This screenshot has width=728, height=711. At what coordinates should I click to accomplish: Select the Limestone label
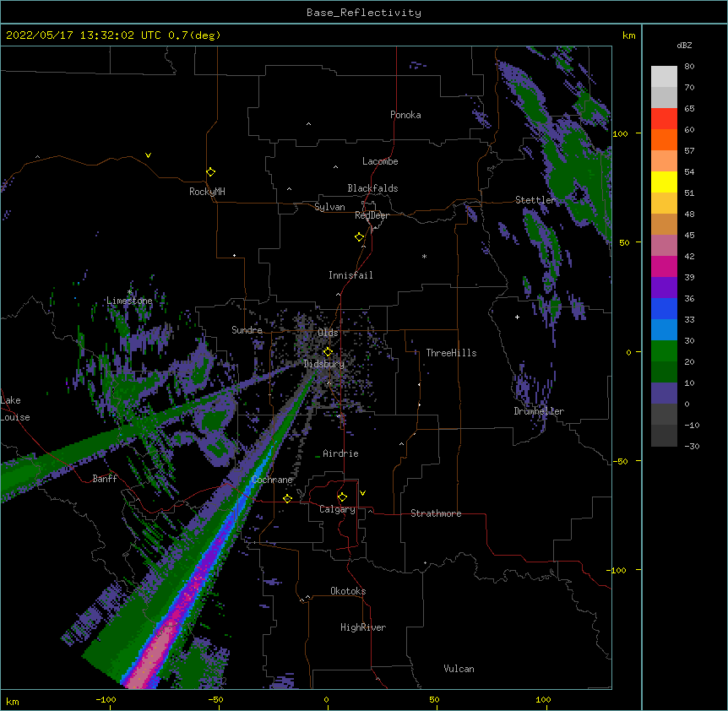(x=129, y=301)
